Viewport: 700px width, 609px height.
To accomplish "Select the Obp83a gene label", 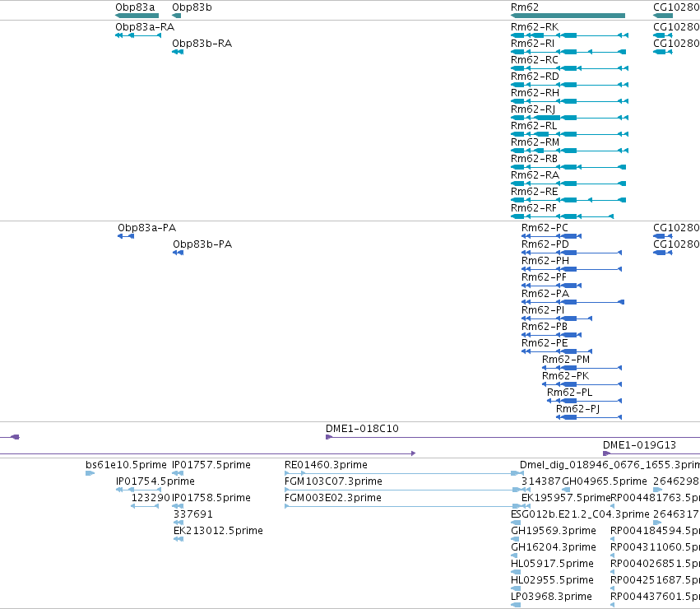I will 135,7.
